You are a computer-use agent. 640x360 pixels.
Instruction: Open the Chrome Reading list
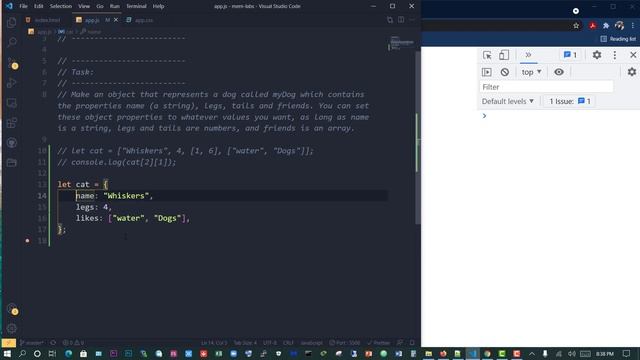coord(618,39)
